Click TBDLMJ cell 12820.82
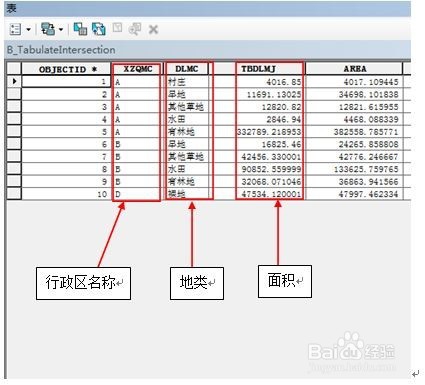This screenshot has width=425, height=385. (258, 107)
